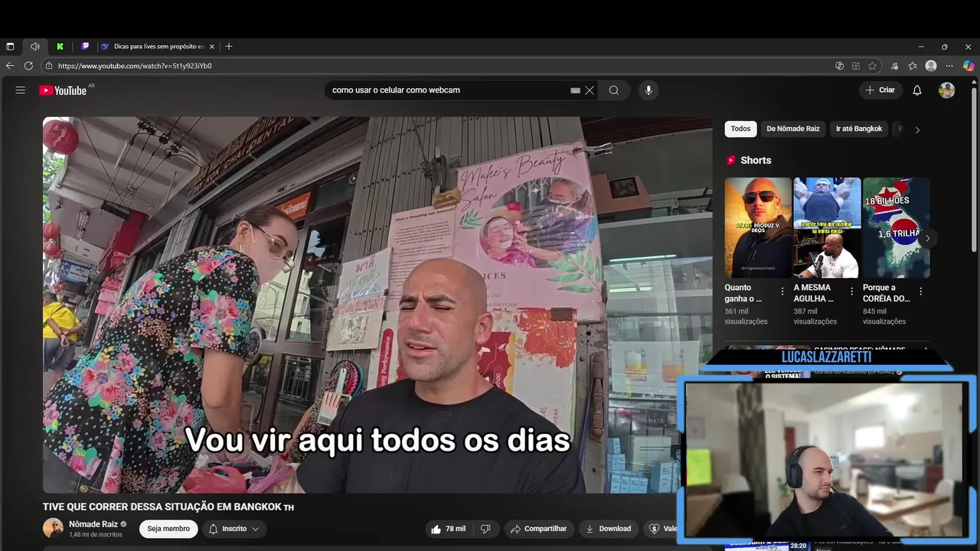Open browser settings and more menu
The height and width of the screenshot is (551, 980).
coord(949,66)
